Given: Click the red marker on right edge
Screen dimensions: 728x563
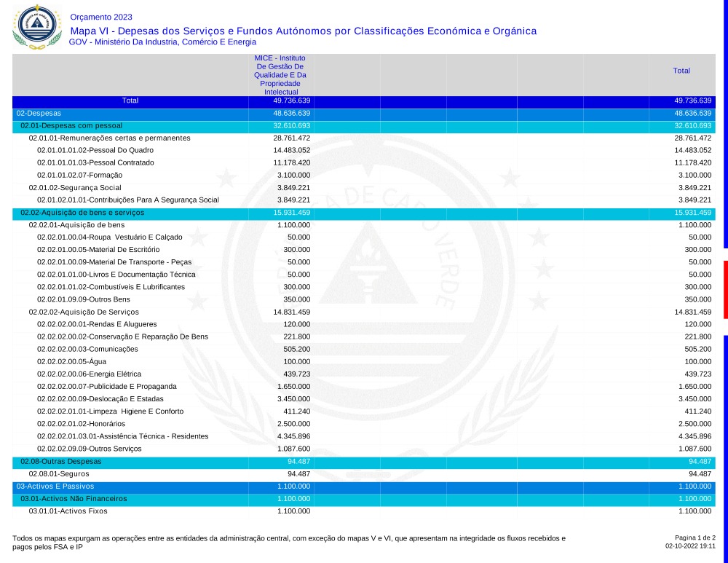Looking at the screenshot, I should coord(725,289).
